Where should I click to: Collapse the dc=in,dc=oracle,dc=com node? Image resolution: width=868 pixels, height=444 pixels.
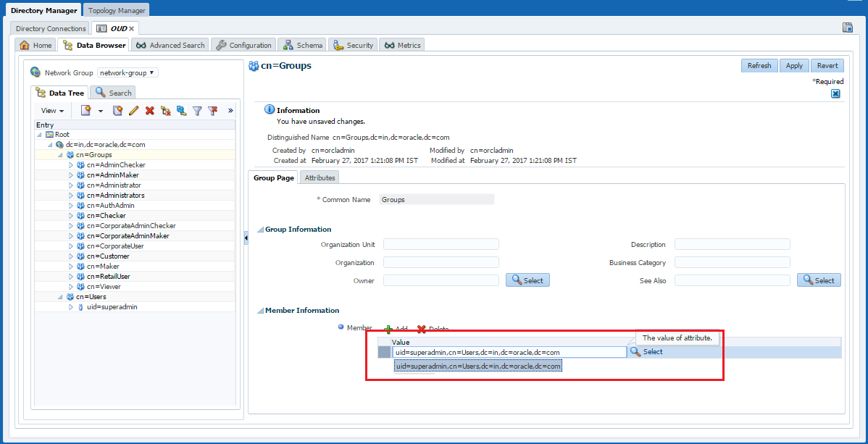point(50,144)
